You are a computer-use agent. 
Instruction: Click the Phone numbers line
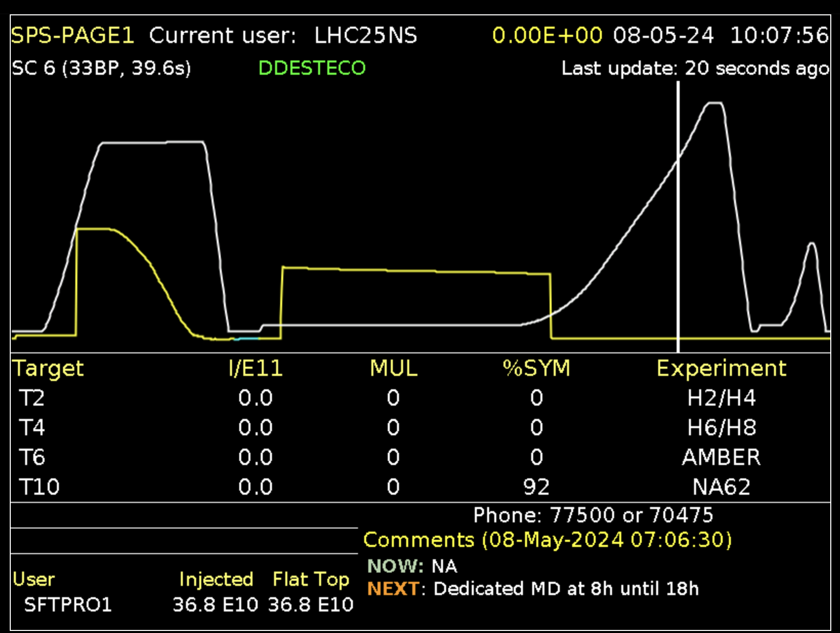593,515
